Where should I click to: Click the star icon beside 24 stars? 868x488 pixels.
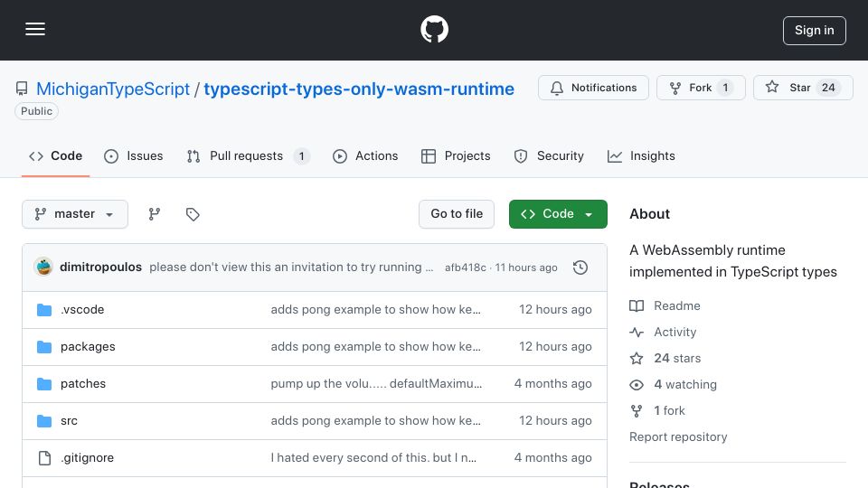coord(637,359)
